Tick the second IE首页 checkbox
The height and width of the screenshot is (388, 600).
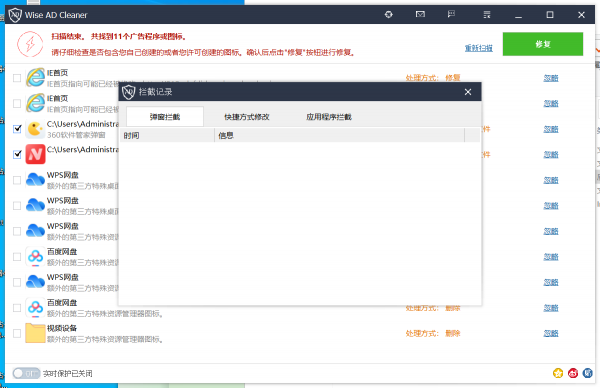coord(17,103)
